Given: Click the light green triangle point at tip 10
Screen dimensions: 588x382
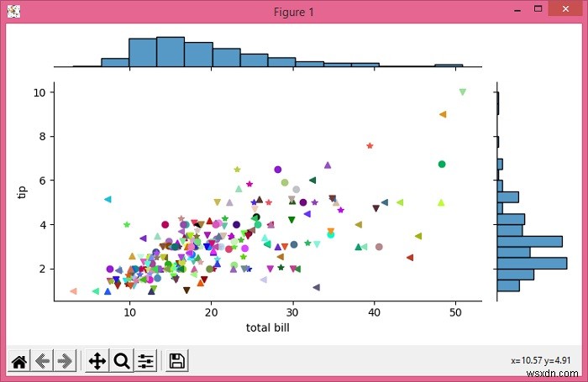Looking at the screenshot, I should tap(462, 92).
